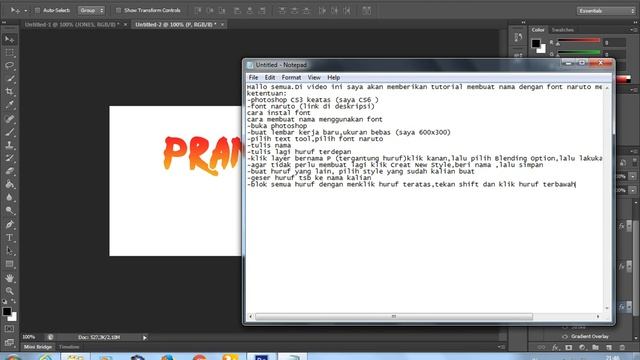Screen dimensions: 640x360
Task: Click the fx layer style icon
Action: [x=555, y=347]
